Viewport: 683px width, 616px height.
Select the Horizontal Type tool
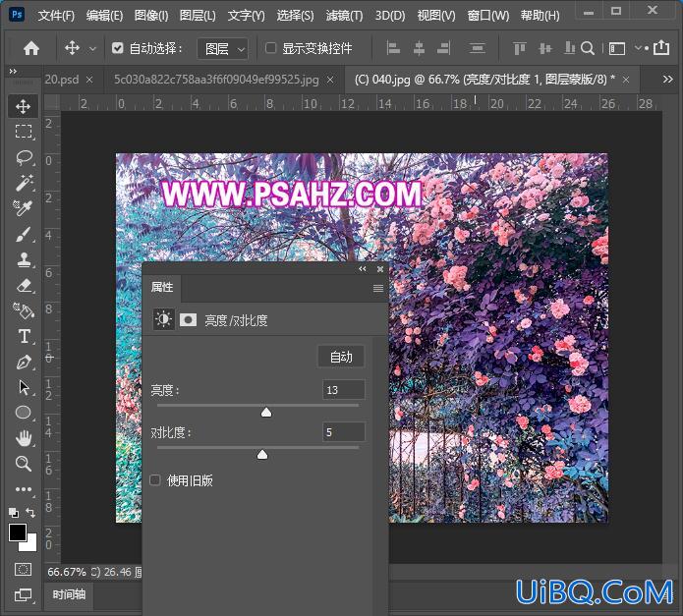[x=23, y=337]
